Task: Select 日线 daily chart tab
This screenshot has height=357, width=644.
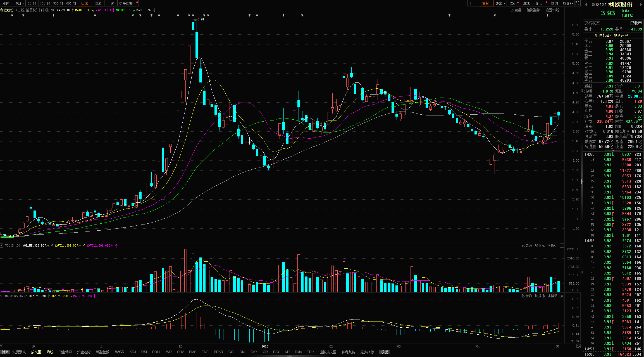Action: pos(84,3)
